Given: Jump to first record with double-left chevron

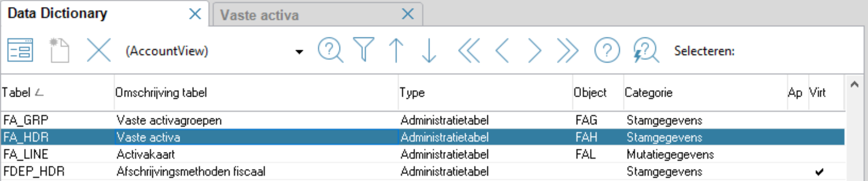Looking at the screenshot, I should pyautogui.click(x=469, y=50).
